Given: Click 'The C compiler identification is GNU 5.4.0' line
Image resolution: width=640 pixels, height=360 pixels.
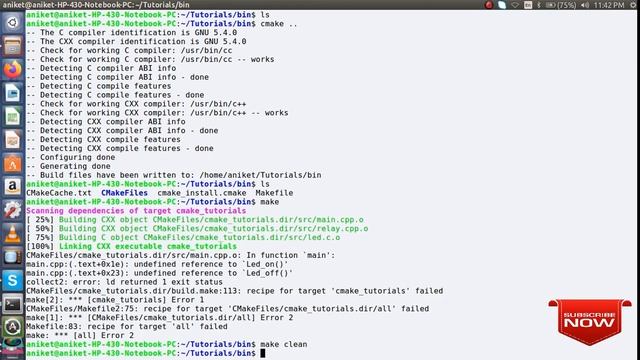Looking at the screenshot, I should click(x=131, y=33).
